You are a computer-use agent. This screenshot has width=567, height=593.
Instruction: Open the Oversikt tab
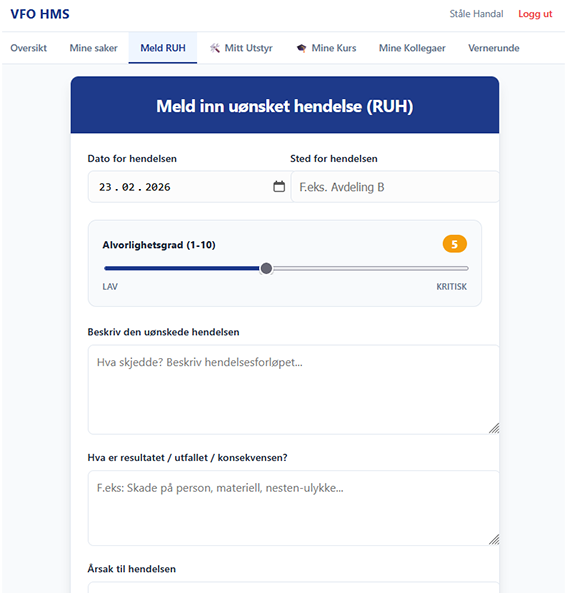point(28,48)
